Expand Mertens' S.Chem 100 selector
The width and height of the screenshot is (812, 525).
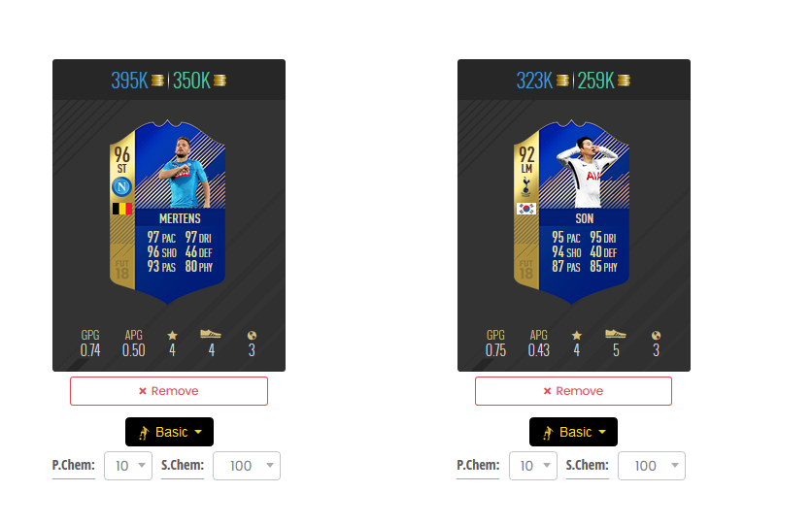click(247, 466)
